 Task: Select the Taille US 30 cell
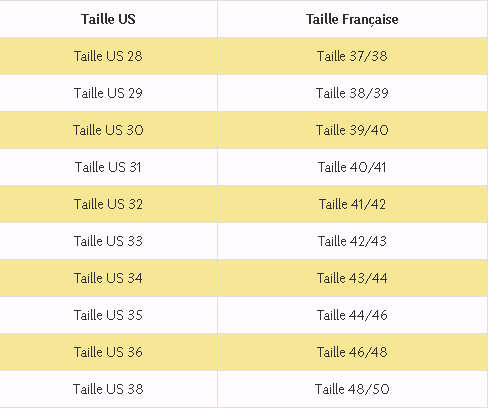[x=108, y=130]
